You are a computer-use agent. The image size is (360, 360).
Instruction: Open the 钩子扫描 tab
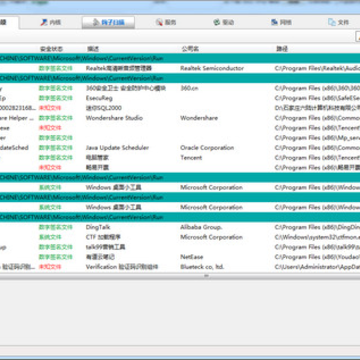108,23
